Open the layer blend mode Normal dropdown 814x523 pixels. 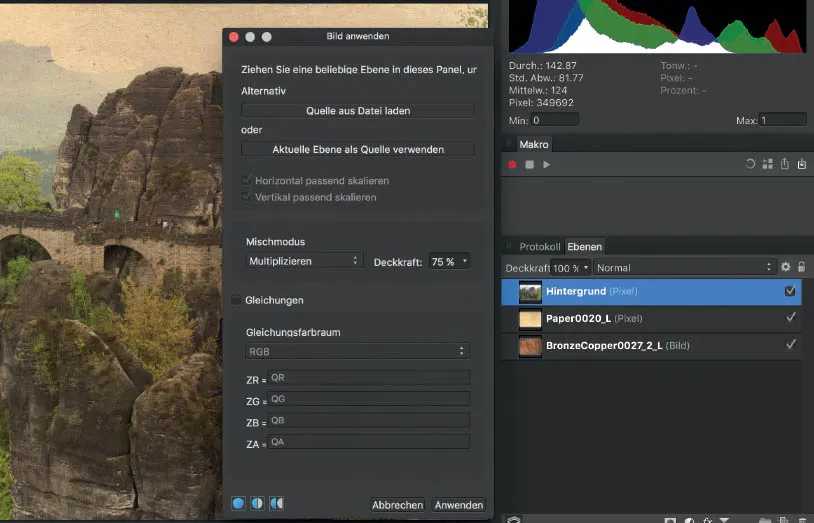(684, 268)
